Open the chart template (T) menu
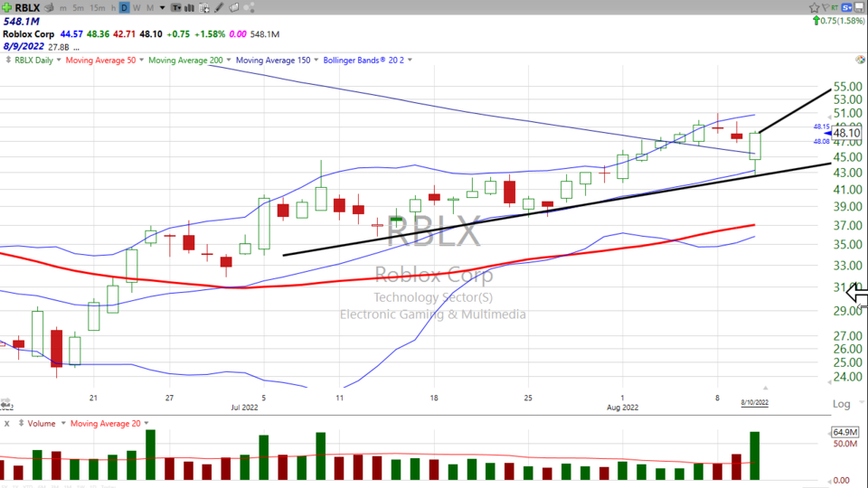Image resolution: width=868 pixels, height=488 pixels. pos(175,8)
